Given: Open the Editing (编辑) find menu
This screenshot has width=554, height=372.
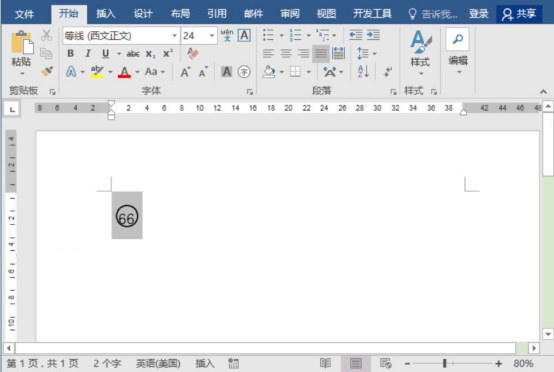Looking at the screenshot, I should [458, 52].
